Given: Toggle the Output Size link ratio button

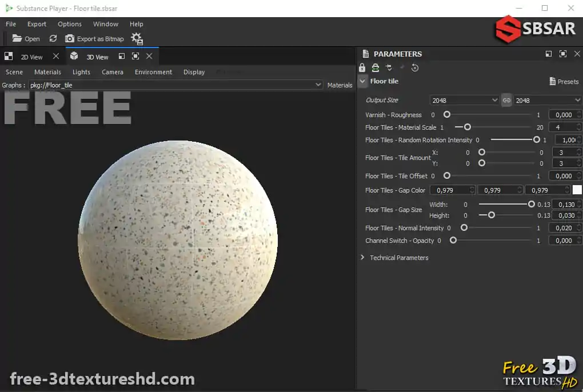Looking at the screenshot, I should coord(506,100).
